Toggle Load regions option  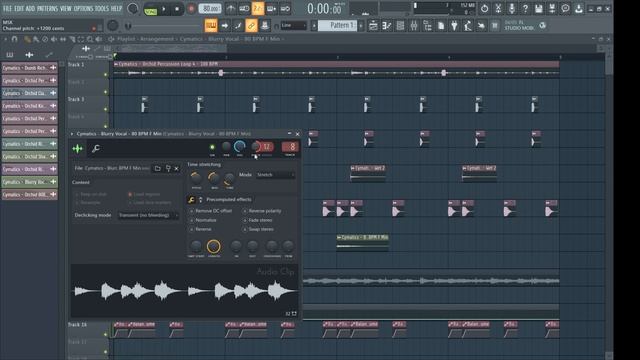tap(144, 194)
